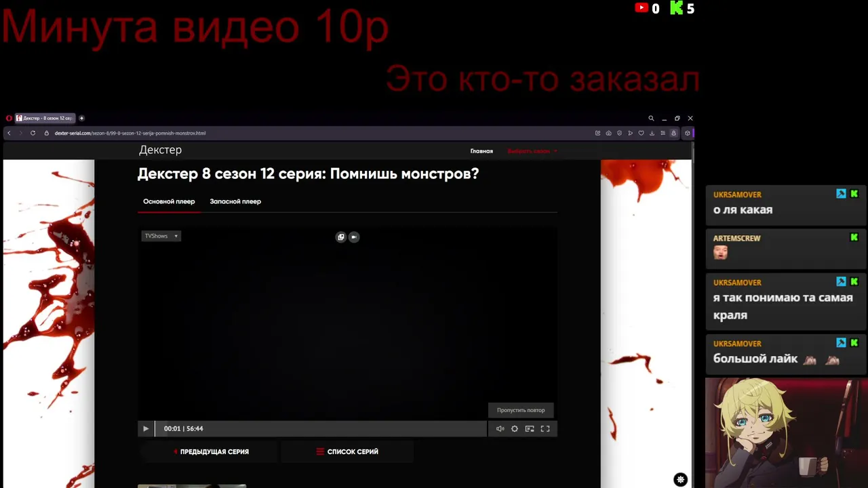Viewport: 868px width, 488px height.
Task: Reload the dexter-serial page
Action: point(33,133)
